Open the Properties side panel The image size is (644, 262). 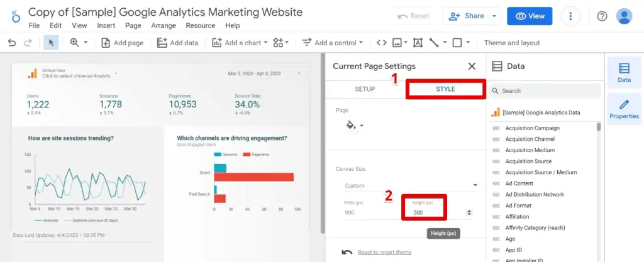point(624,109)
